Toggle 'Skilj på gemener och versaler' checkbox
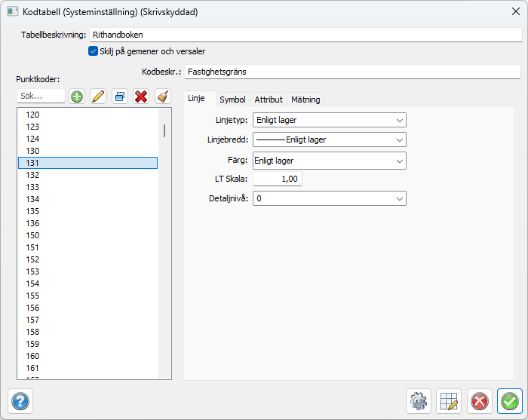Viewport: 528px width, 420px height. click(94, 51)
